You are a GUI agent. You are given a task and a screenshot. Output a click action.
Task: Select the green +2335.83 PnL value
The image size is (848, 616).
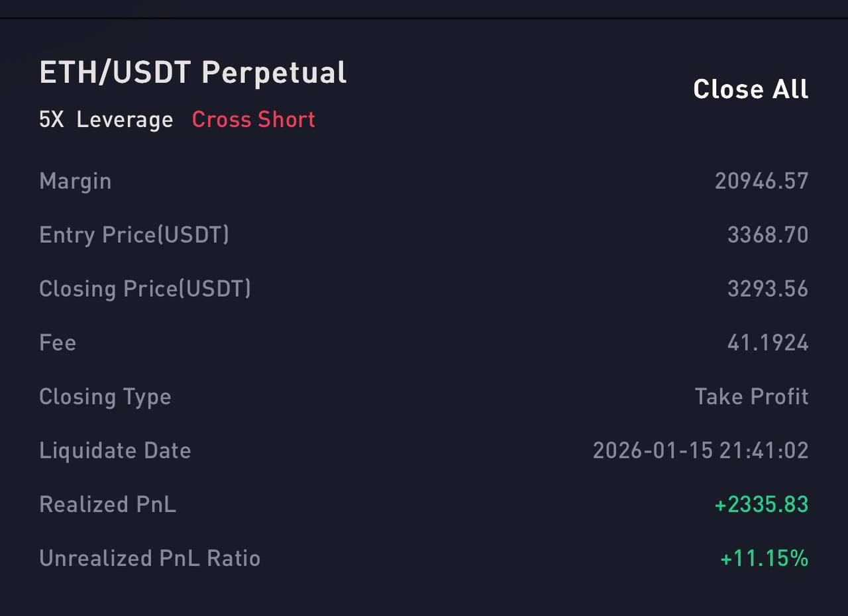761,505
